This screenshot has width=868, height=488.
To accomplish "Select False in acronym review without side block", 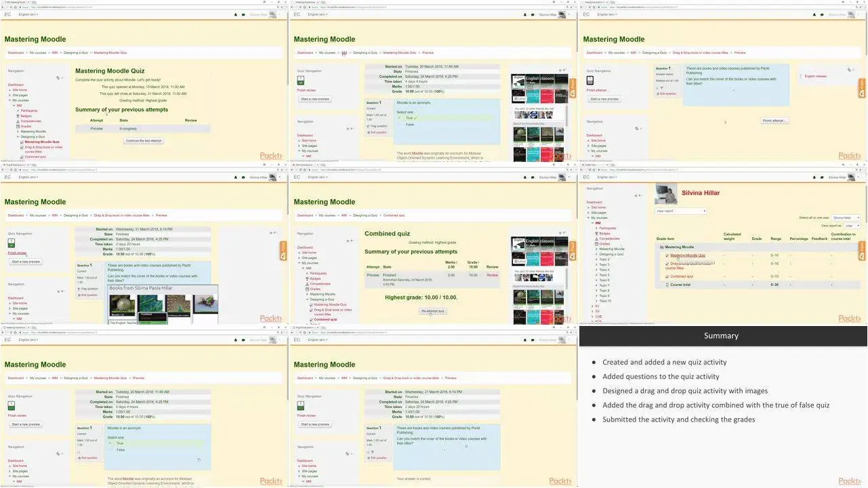I will coord(111,450).
